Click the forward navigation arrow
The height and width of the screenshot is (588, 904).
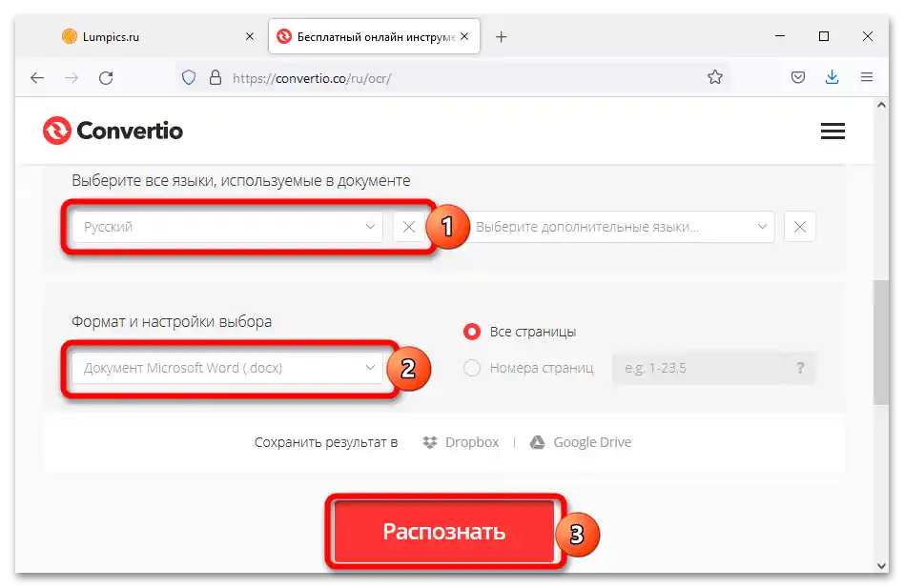click(x=72, y=78)
